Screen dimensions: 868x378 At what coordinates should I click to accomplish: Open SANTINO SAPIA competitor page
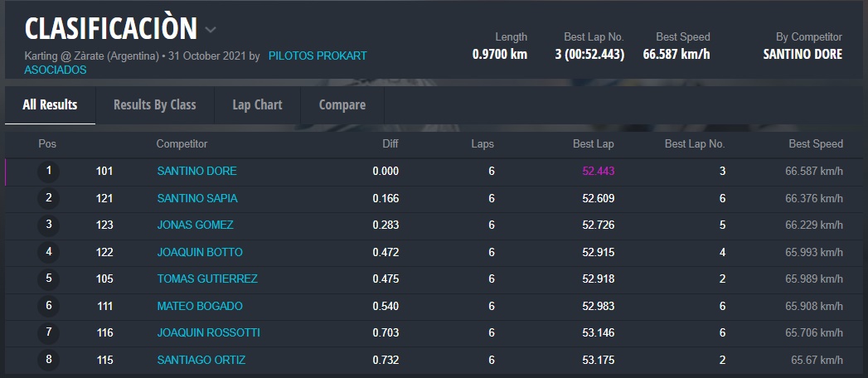pyautogui.click(x=196, y=198)
